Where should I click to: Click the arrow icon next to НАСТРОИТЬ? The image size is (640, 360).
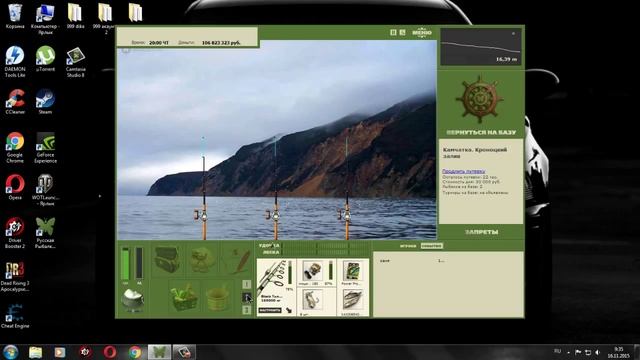(289, 311)
